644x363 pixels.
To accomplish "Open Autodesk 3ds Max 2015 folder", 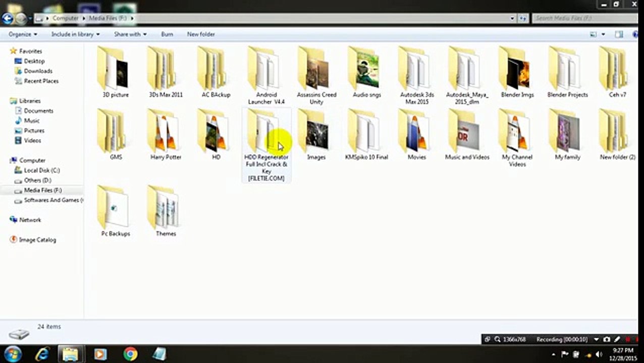I will [x=417, y=75].
